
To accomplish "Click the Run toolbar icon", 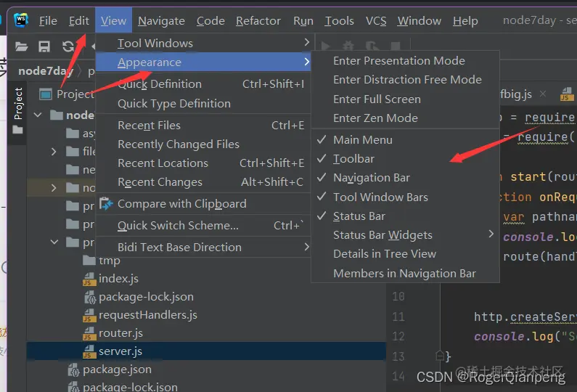I will point(326,46).
